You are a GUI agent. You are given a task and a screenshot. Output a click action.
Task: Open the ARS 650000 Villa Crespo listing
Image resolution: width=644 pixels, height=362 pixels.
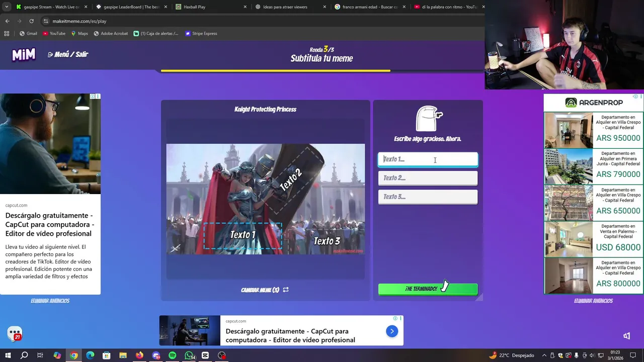coord(593,203)
